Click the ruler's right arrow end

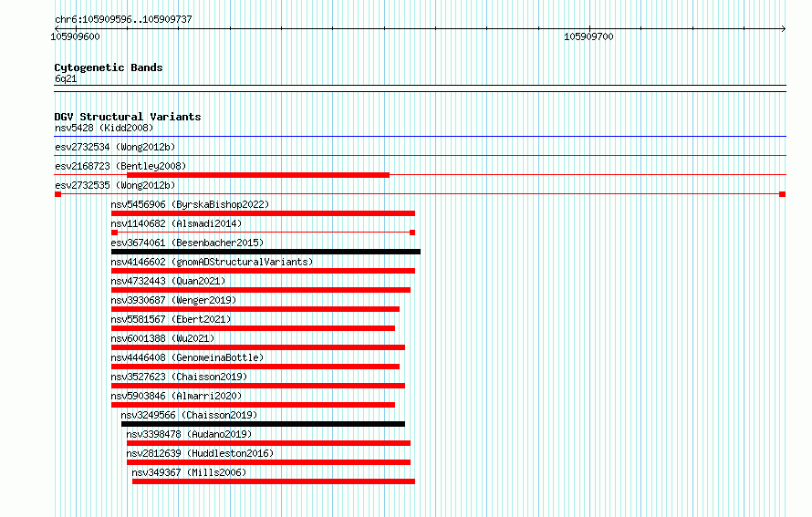(784, 28)
